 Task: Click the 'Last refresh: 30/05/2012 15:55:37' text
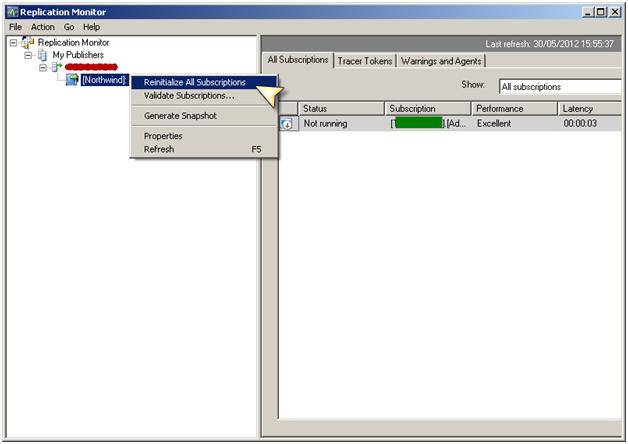point(550,44)
